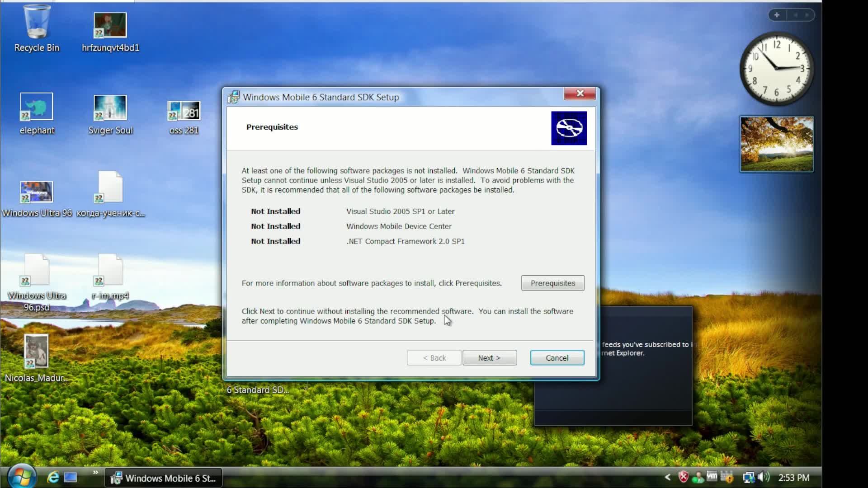The image size is (868, 488).
Task: Click the 'Windows Mobile Device Center' text
Action: (x=399, y=226)
